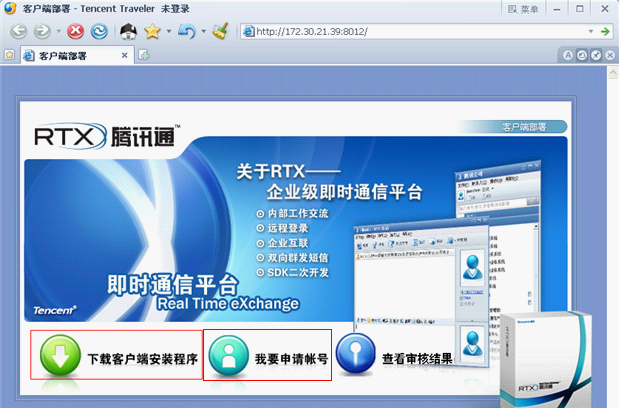Go to the home page icon

tap(129, 31)
